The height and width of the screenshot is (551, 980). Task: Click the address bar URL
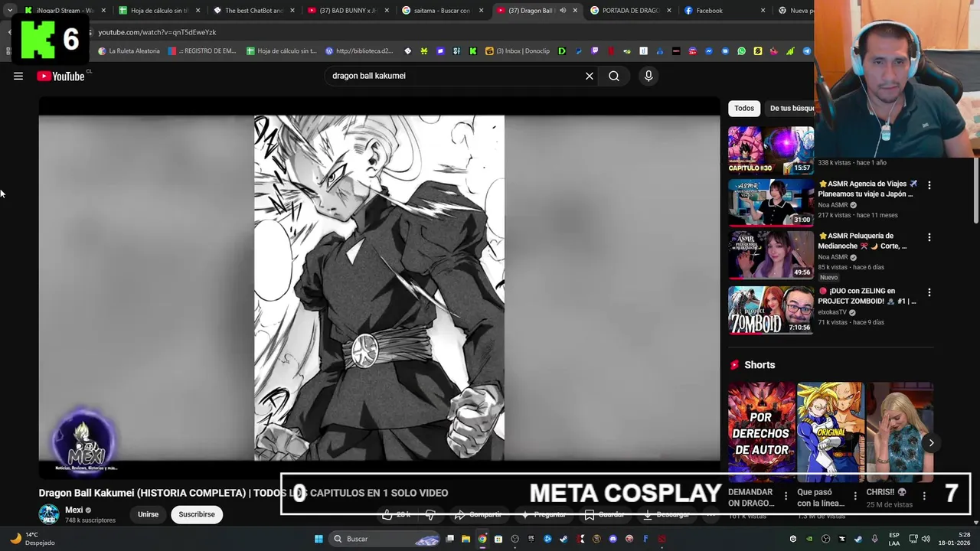tap(157, 32)
